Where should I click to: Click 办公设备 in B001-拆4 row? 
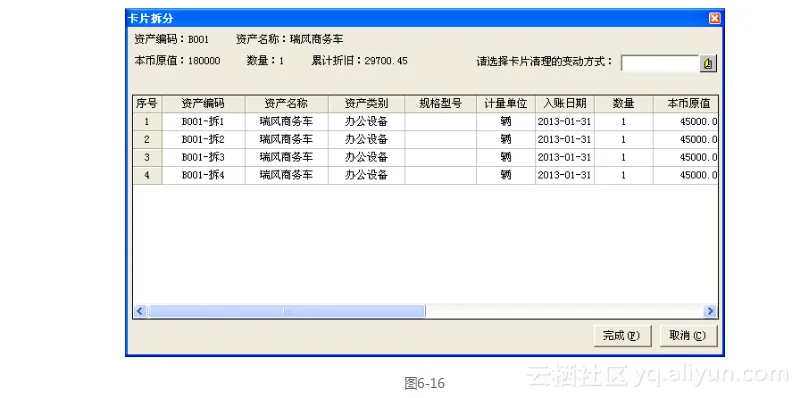pyautogui.click(x=366, y=176)
